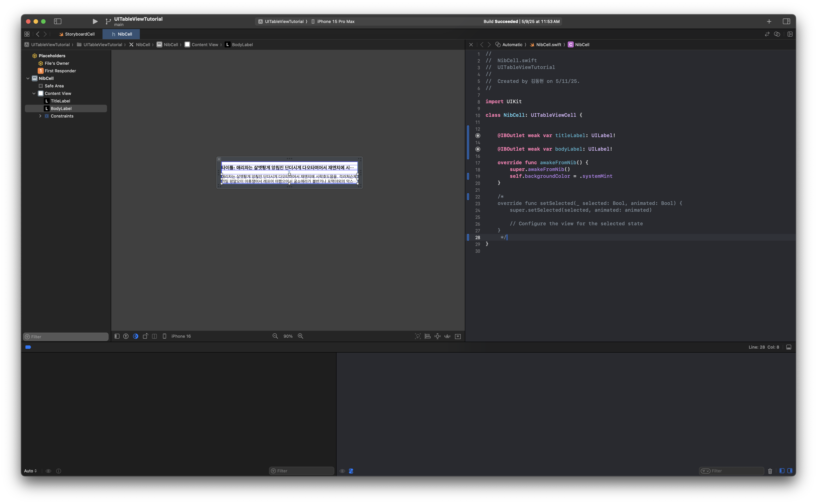Image resolution: width=817 pixels, height=504 pixels.
Task: Click the code review arrows icon
Action: [767, 34]
